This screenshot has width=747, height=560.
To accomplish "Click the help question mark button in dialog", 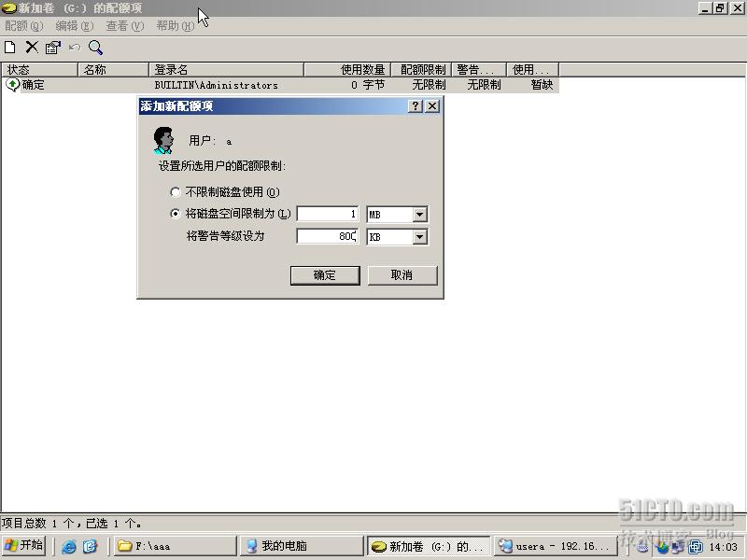I will (416, 105).
